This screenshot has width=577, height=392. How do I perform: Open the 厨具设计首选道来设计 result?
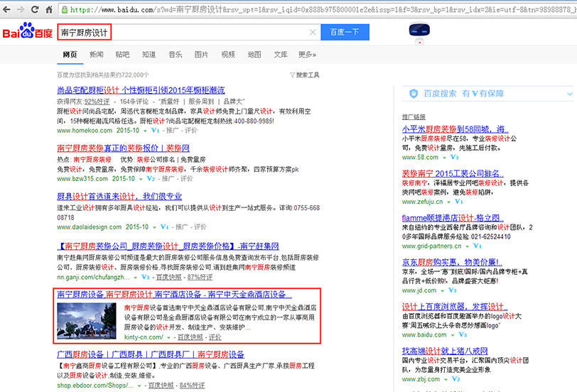[119, 197]
